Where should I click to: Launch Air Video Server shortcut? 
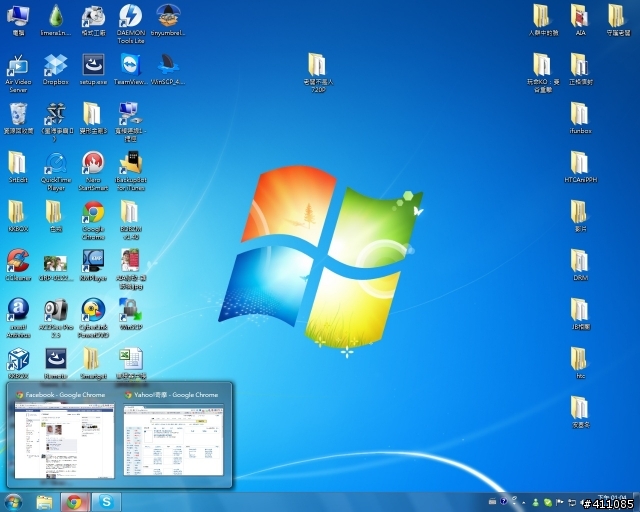click(x=18, y=73)
